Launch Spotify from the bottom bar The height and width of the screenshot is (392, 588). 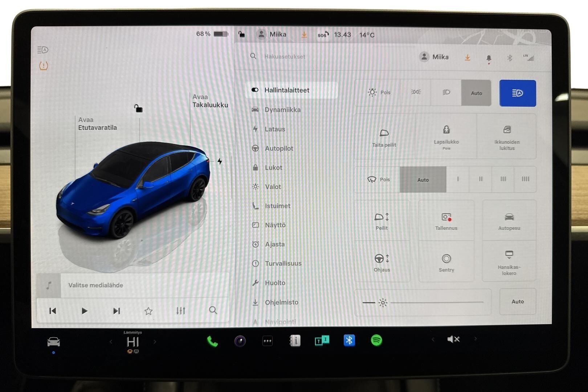click(376, 340)
